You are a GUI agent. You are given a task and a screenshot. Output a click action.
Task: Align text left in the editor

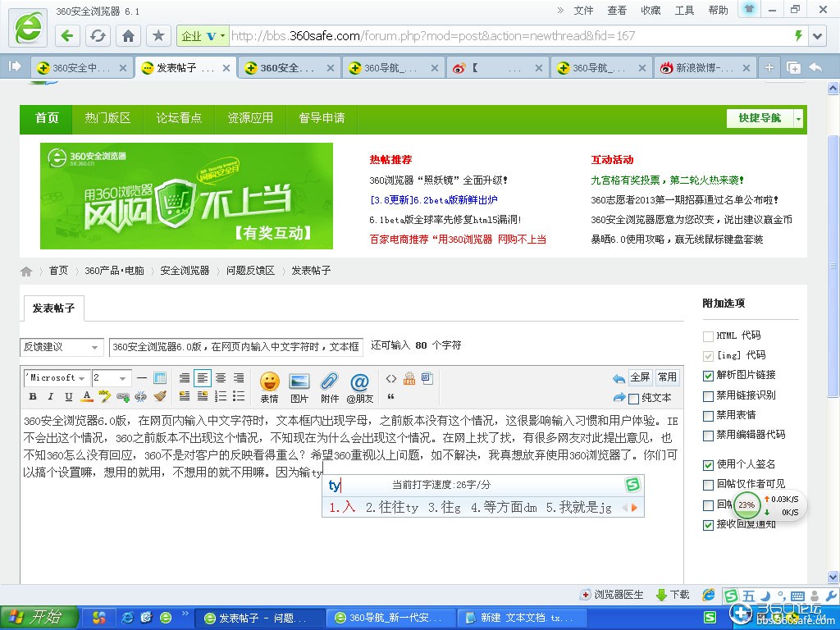click(203, 377)
